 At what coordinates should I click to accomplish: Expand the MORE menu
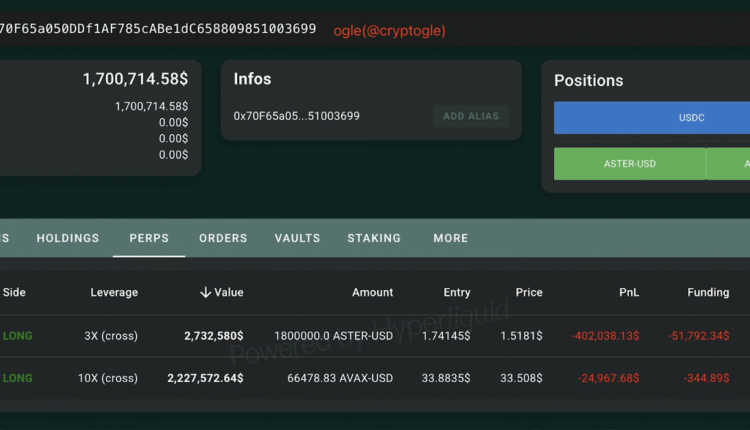point(450,238)
